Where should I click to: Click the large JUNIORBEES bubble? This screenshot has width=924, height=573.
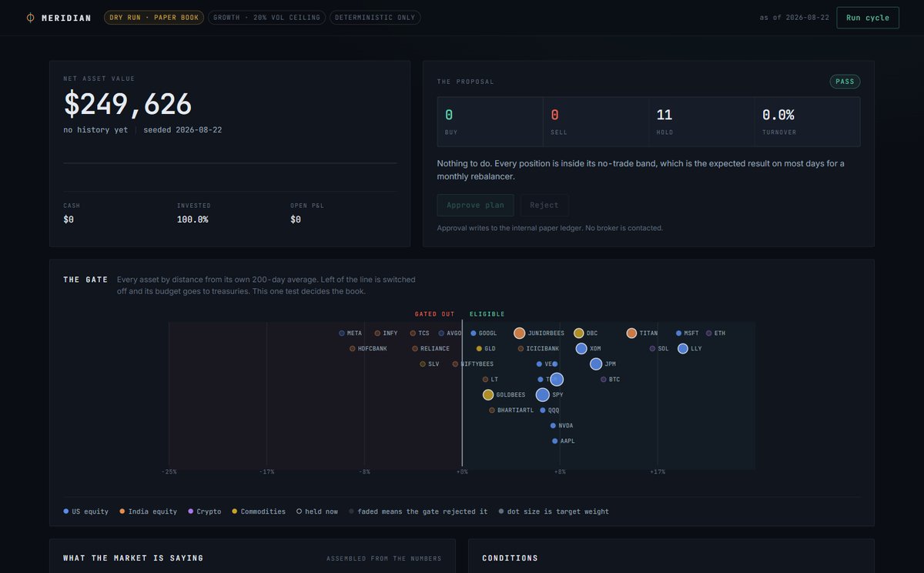pyautogui.click(x=520, y=333)
